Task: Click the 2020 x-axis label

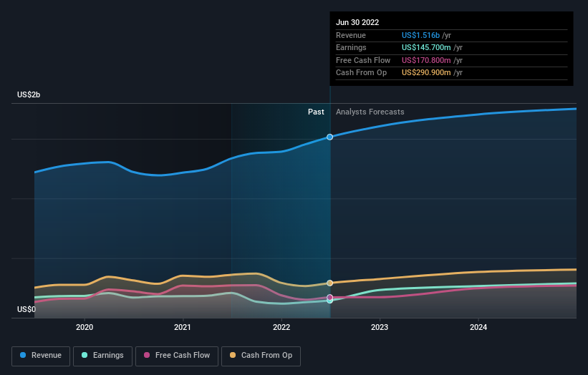Action: [x=85, y=328]
